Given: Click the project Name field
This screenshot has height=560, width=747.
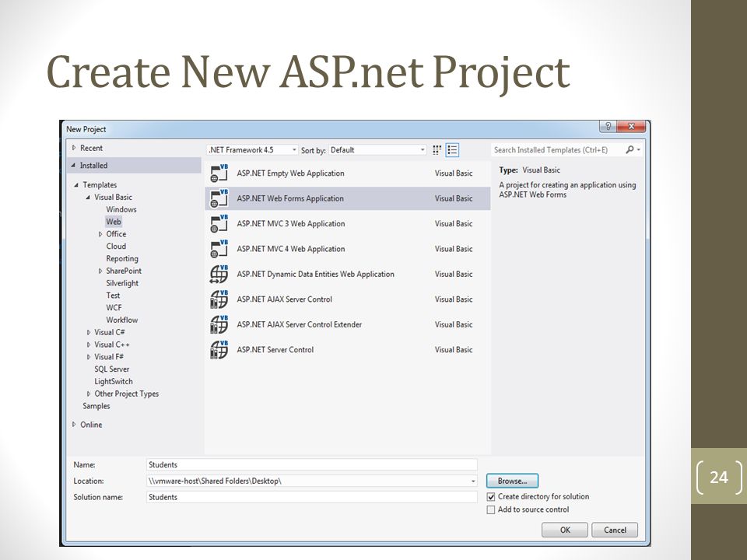Looking at the screenshot, I should 311,465.
